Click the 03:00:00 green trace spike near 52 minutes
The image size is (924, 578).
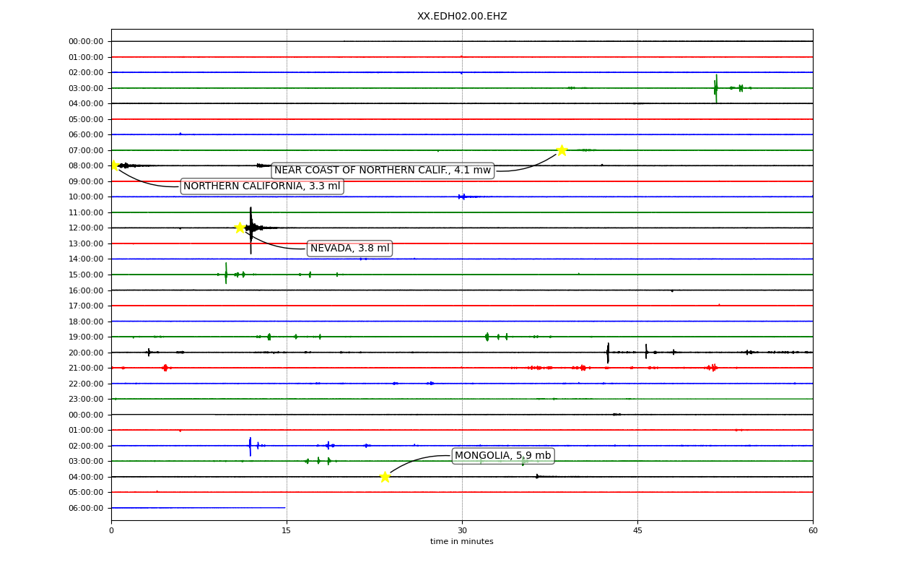click(716, 88)
